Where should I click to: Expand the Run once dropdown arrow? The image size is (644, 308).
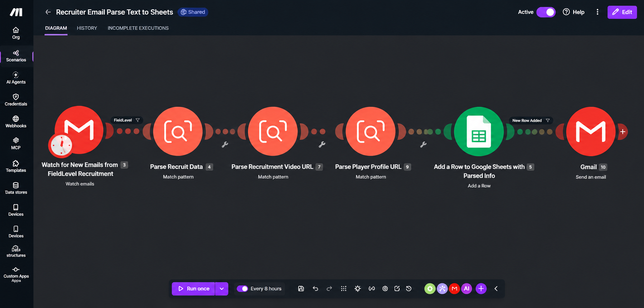point(222,289)
